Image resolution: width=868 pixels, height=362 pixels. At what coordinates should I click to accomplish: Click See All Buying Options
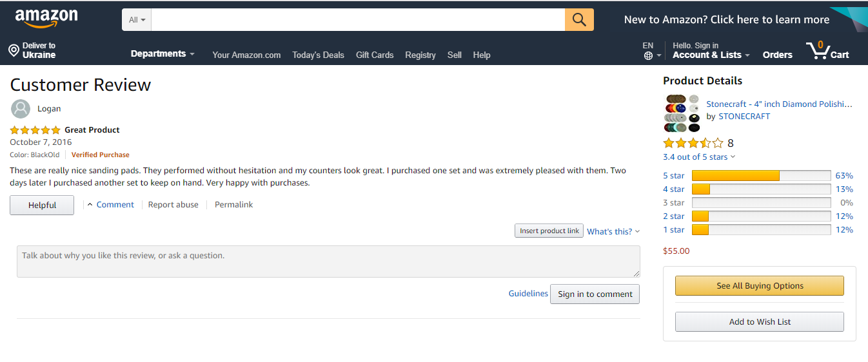[759, 286]
